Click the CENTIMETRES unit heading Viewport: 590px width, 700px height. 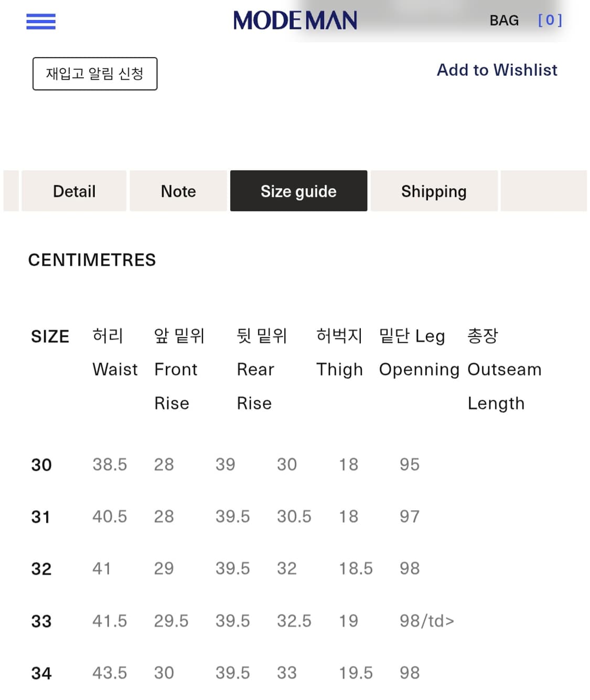tap(92, 260)
